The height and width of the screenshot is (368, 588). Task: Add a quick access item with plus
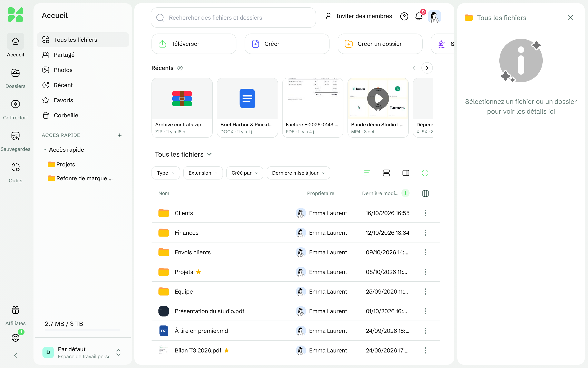pos(120,135)
